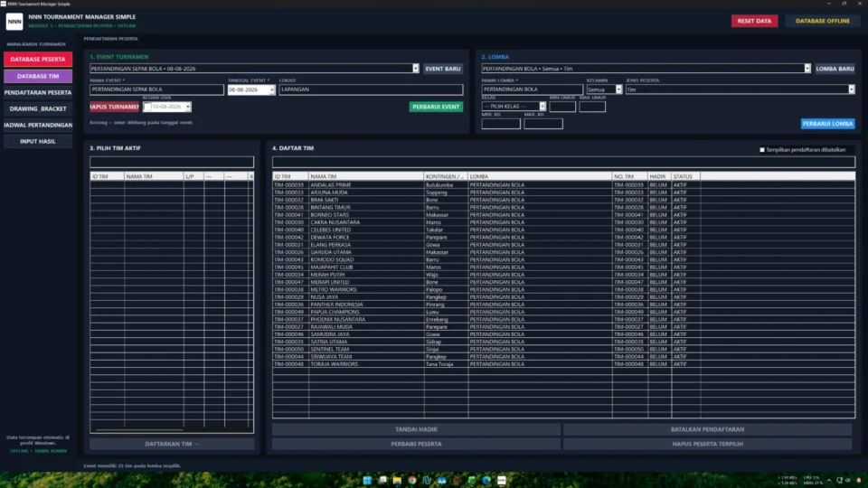Select row ARJUNA MUDA in Daftar Tim
The width and height of the screenshot is (868, 488).
pos(563,192)
